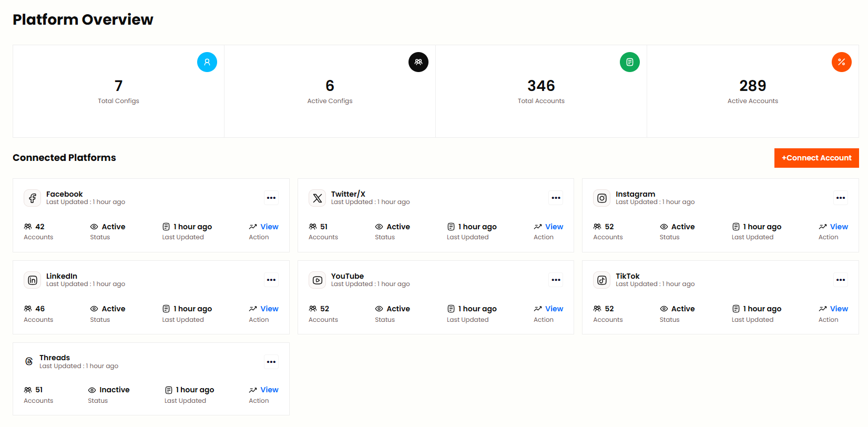Screen dimensions: 868x427
Task: Click the Threads platform logo icon
Action: (29, 361)
